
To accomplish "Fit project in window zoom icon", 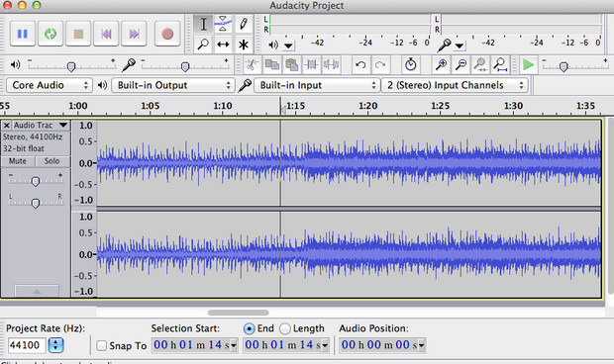I will click(x=500, y=64).
